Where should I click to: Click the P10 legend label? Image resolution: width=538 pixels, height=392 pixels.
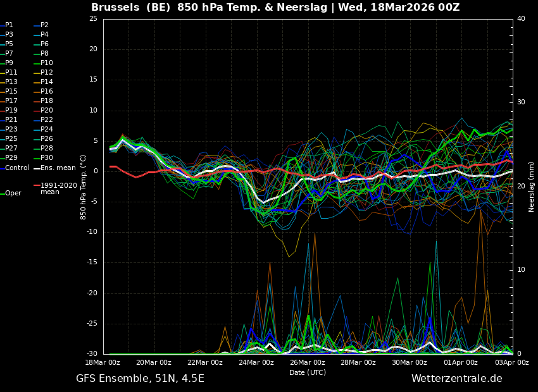click(x=46, y=63)
